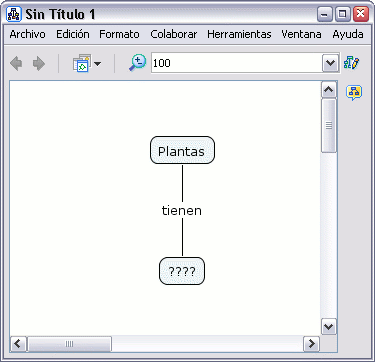Screen dimensions: 375x362
Task: Select the tienen linking phrase
Action: [x=182, y=210]
